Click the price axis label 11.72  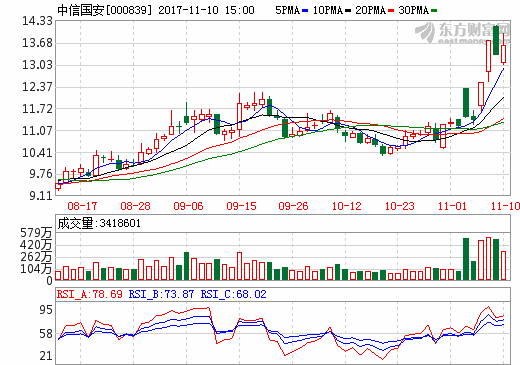tap(37, 109)
